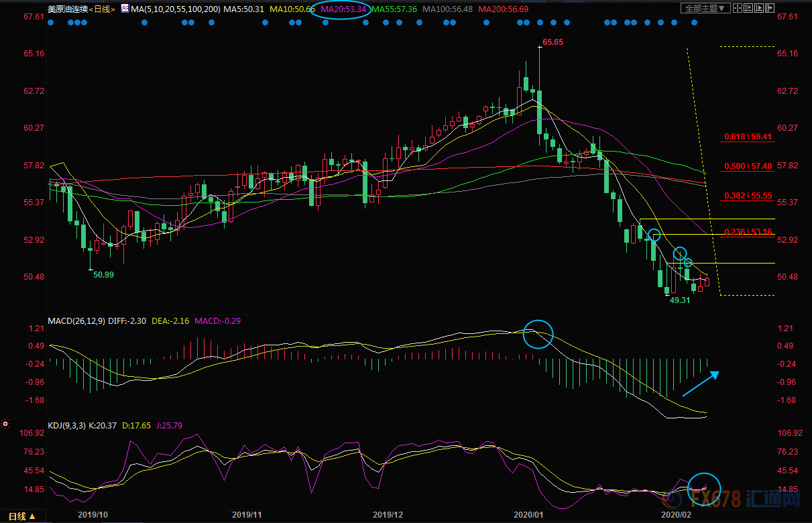Click the 49.31 low price marker
The image size is (812, 523).
679,300
